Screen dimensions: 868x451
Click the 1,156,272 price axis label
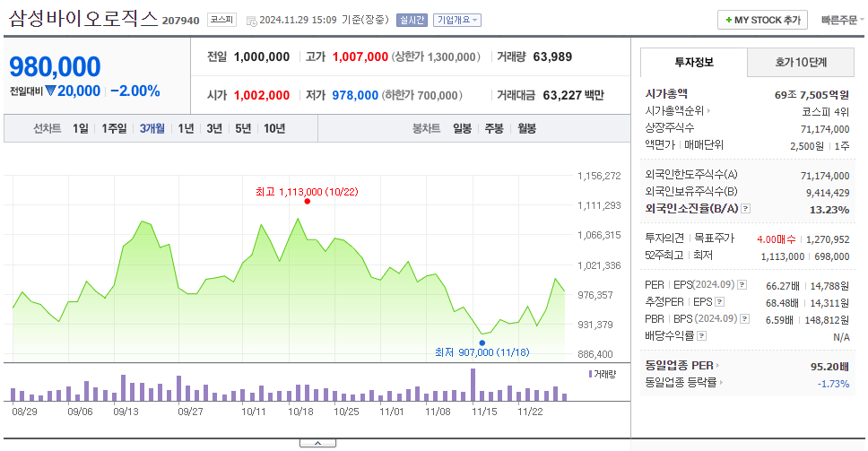(599, 176)
